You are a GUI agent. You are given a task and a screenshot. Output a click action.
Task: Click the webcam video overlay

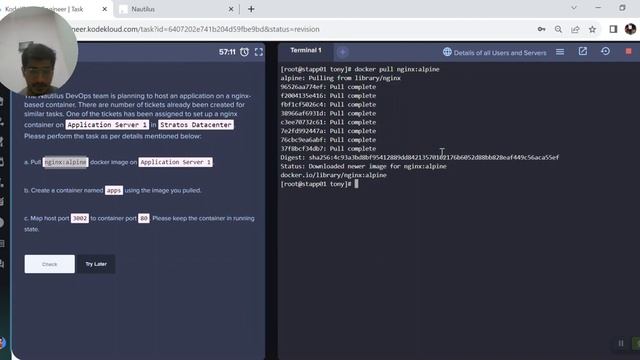[39, 51]
